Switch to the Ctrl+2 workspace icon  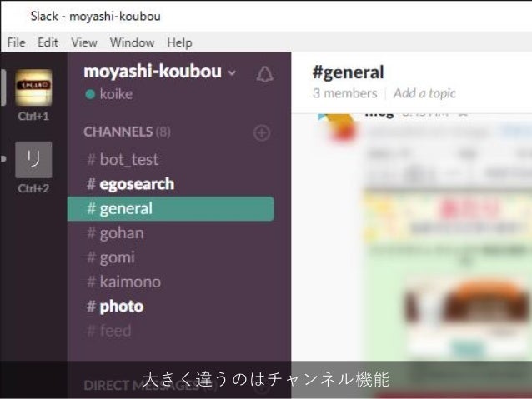(x=33, y=160)
